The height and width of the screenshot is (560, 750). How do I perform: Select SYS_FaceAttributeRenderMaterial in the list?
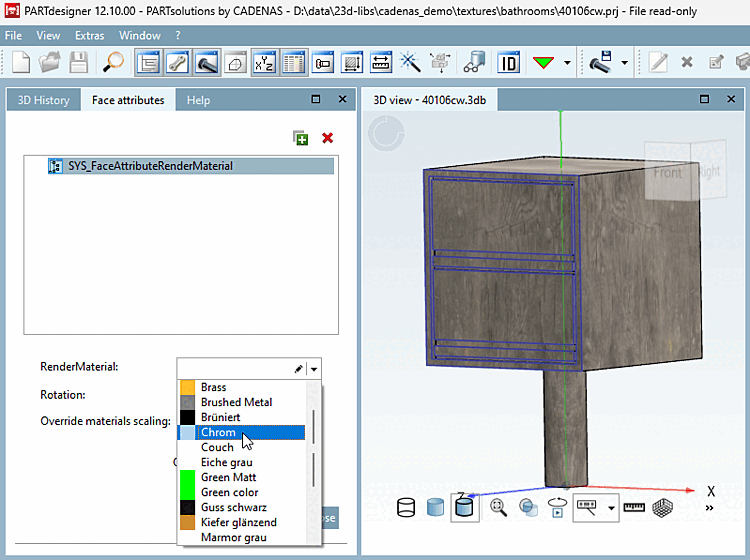pyautogui.click(x=150, y=166)
